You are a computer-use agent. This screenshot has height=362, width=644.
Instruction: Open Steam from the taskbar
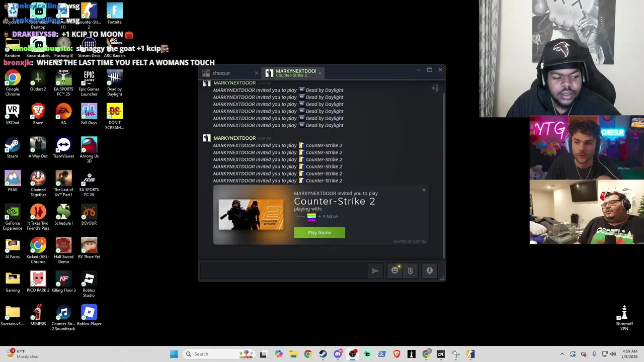pyautogui.click(x=323, y=354)
